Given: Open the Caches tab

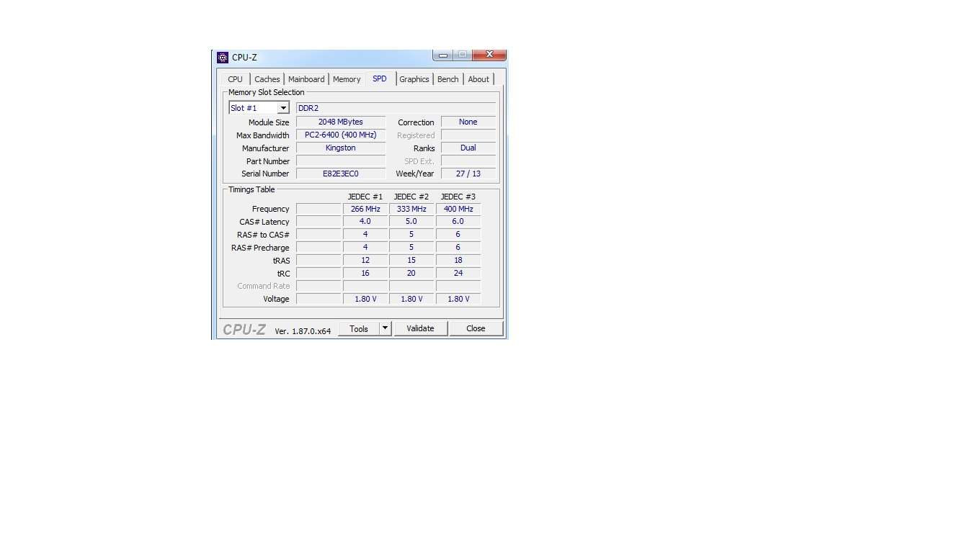Looking at the screenshot, I should tap(267, 79).
